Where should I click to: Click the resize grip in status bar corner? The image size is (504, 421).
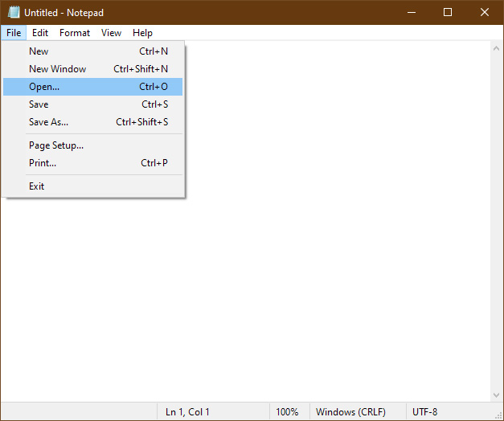point(498,415)
